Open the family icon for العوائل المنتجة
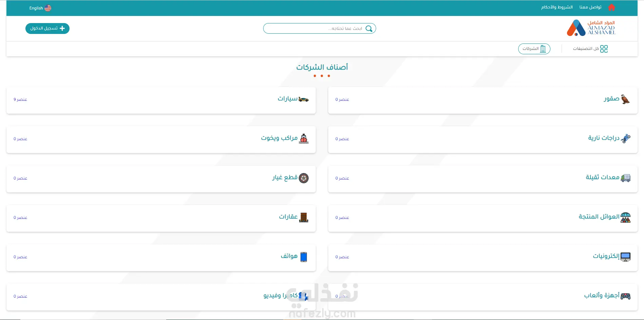 click(625, 217)
